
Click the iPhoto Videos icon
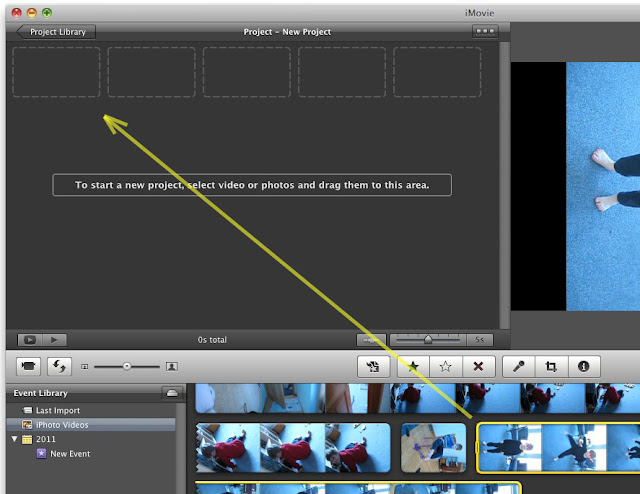pos(27,425)
